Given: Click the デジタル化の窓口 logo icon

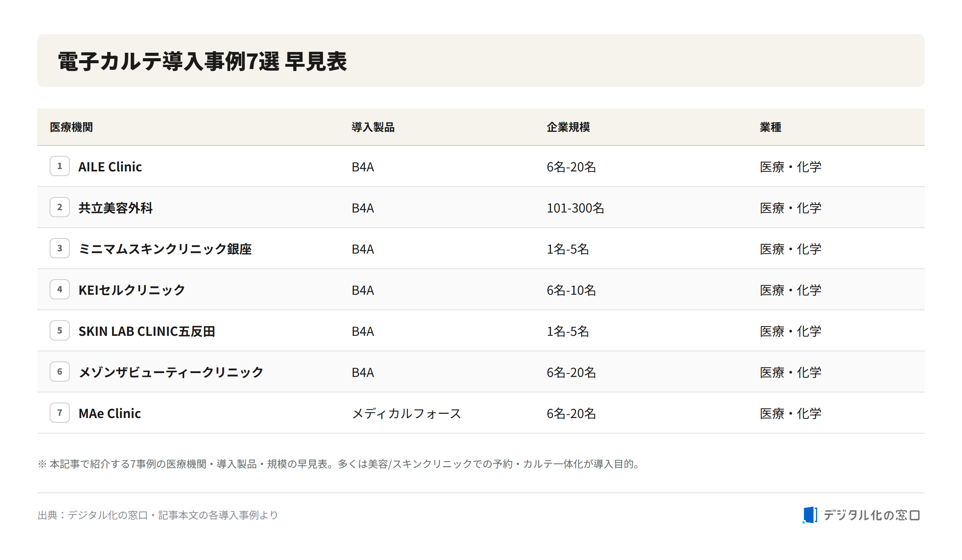Looking at the screenshot, I should pyautogui.click(x=810, y=515).
